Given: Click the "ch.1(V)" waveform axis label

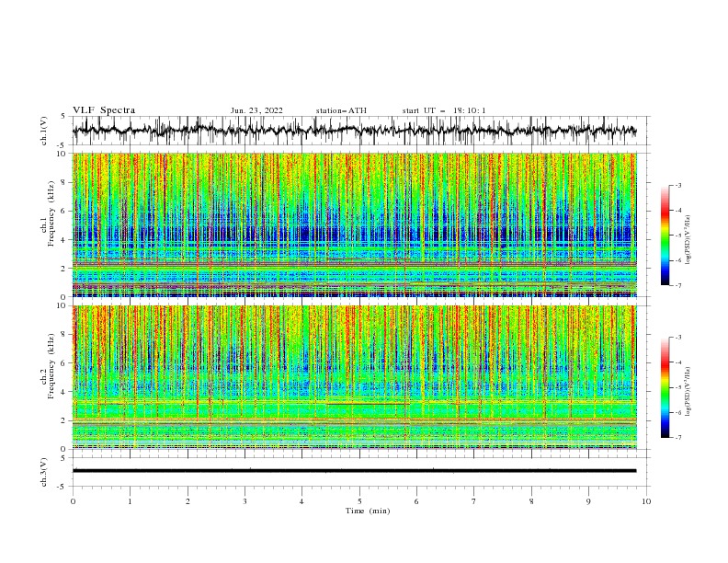Looking at the screenshot, I should coord(44,131).
